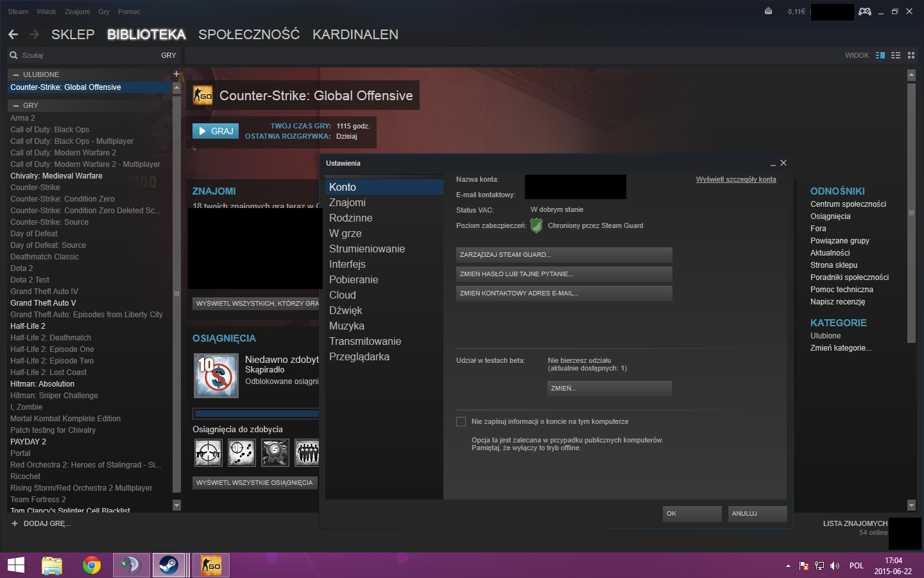Open the Widok menu
This screenshot has width=924, height=578.
[x=46, y=12]
